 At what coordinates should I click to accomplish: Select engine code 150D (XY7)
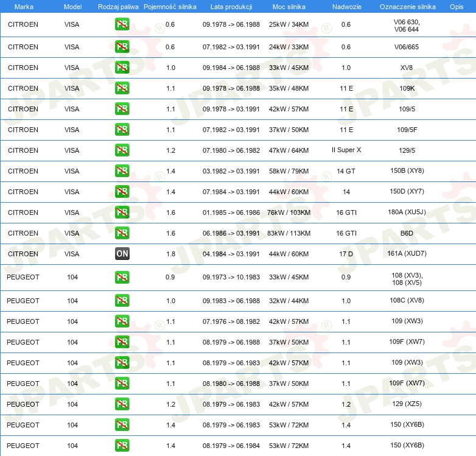pyautogui.click(x=407, y=191)
